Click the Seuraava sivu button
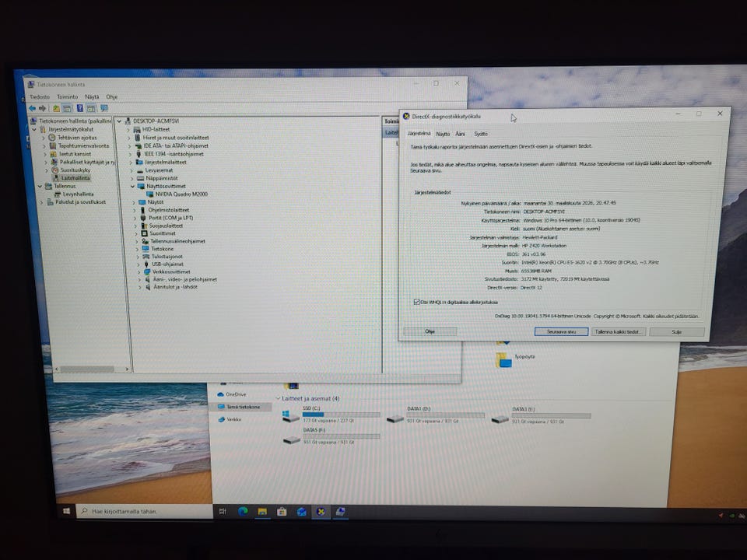The width and height of the screenshot is (747, 560). pyautogui.click(x=561, y=331)
